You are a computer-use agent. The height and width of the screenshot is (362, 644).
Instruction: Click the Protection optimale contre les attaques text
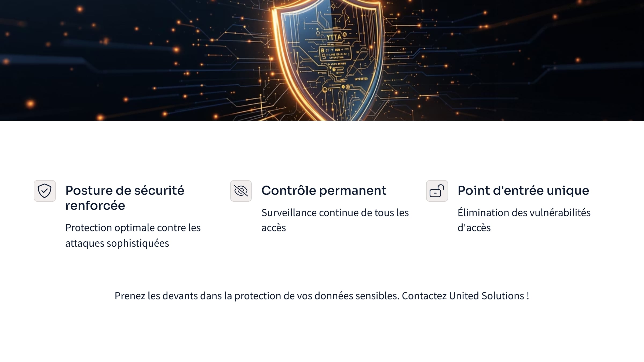[133, 235]
